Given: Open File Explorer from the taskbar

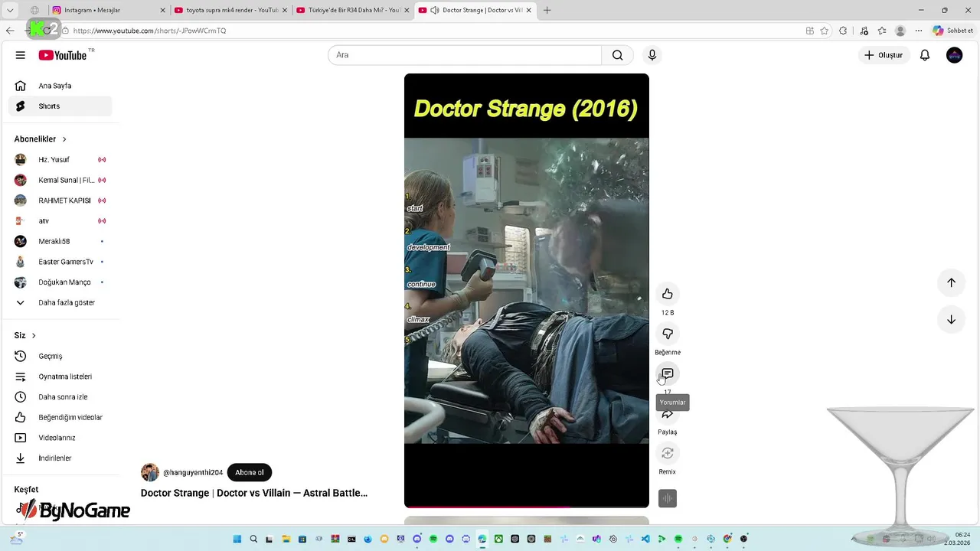Looking at the screenshot, I should 285,539.
